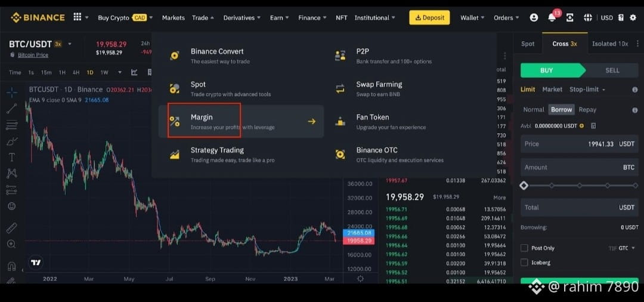This screenshot has width=644, height=302.
Task: Expand the Earn dropdown
Action: (x=279, y=18)
